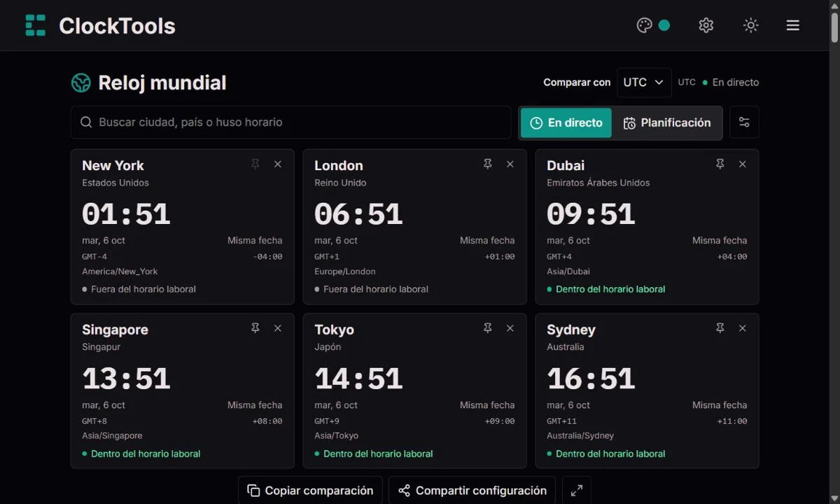The image size is (840, 504).
Task: Click London's Fuera del horario laboral status
Action: tap(371, 289)
